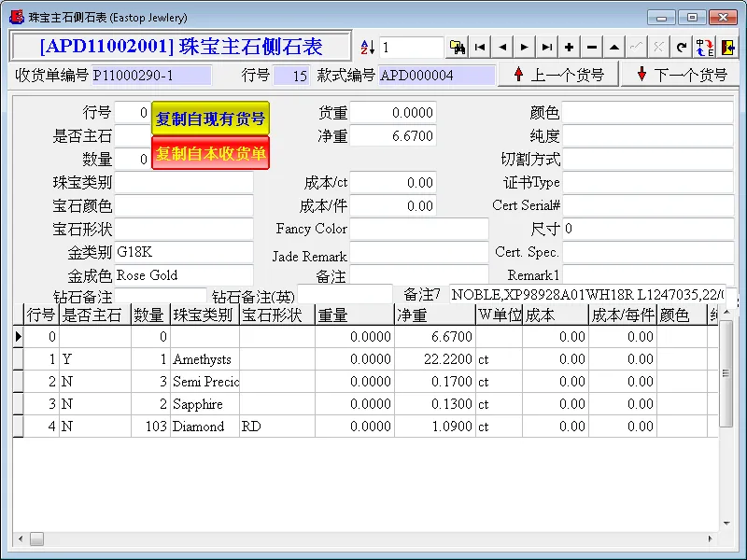Click the 复制自现有货号 yellow button
This screenshot has width=747, height=560.
(210, 119)
